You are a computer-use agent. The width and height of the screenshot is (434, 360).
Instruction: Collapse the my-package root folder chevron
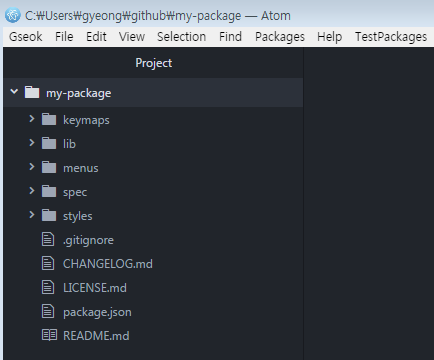tap(14, 91)
